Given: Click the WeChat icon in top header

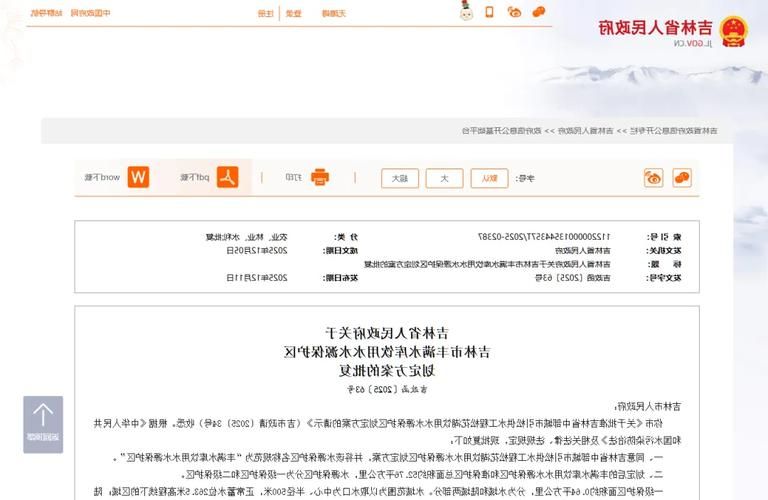Looking at the screenshot, I should (x=539, y=12).
